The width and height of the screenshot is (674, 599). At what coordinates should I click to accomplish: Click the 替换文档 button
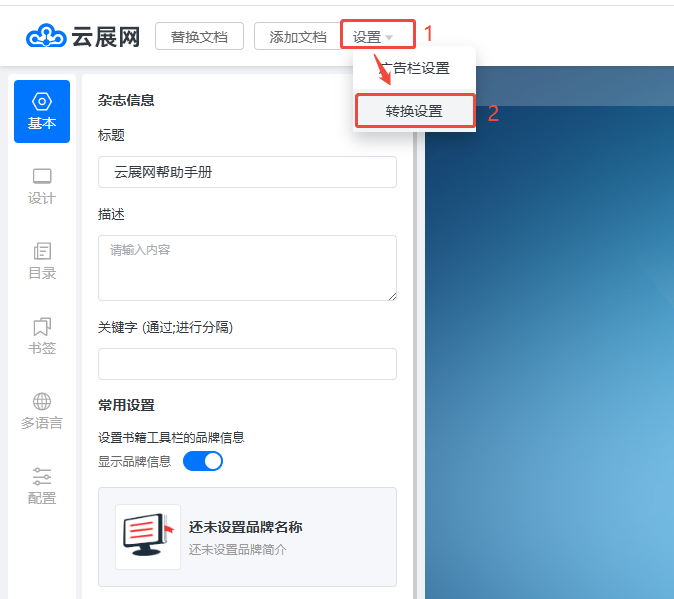199,37
